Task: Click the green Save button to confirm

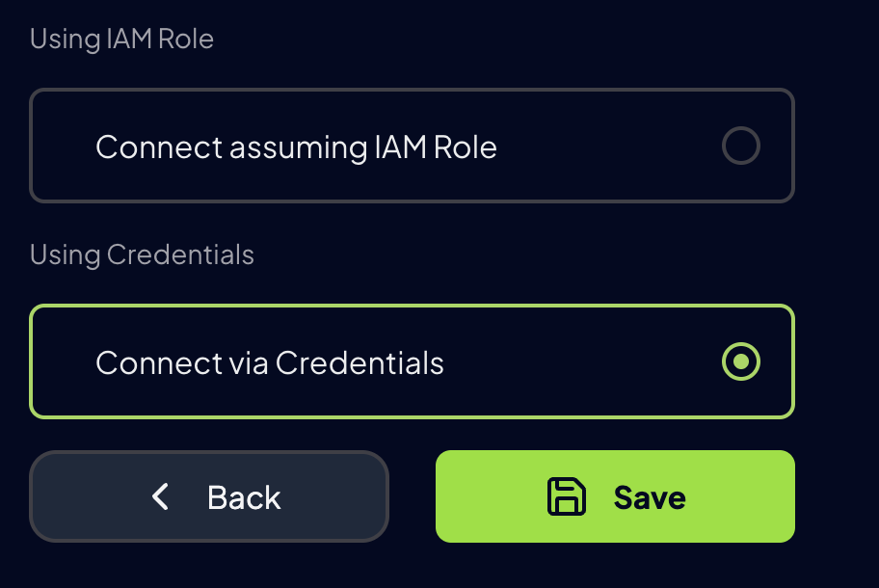Action: 615,496
